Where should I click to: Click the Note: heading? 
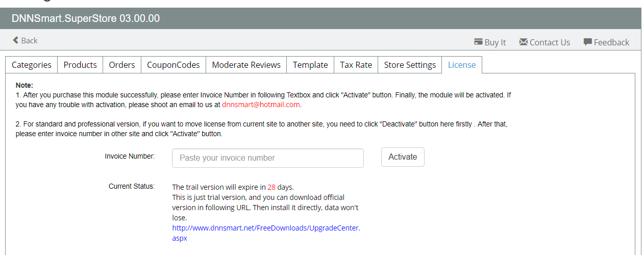(x=24, y=85)
